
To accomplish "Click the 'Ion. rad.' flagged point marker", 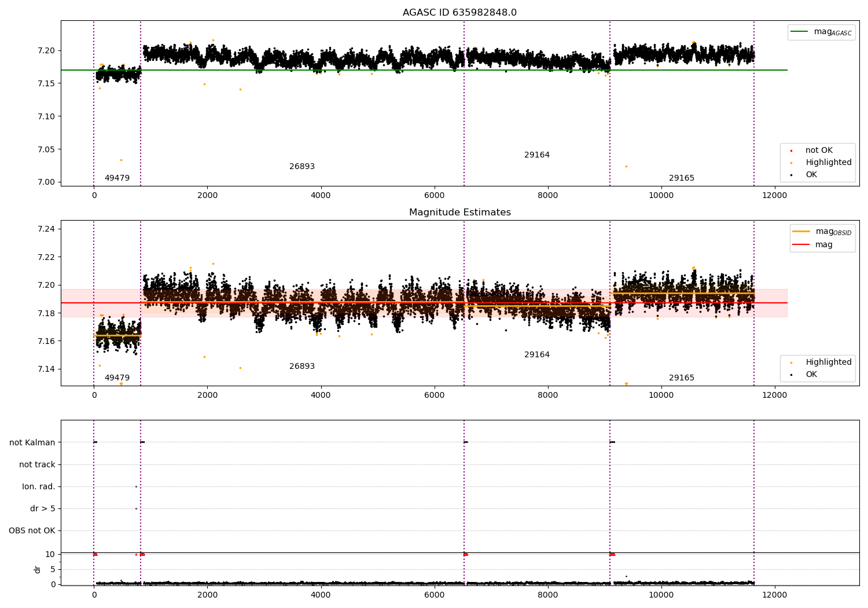I will tap(136, 487).
